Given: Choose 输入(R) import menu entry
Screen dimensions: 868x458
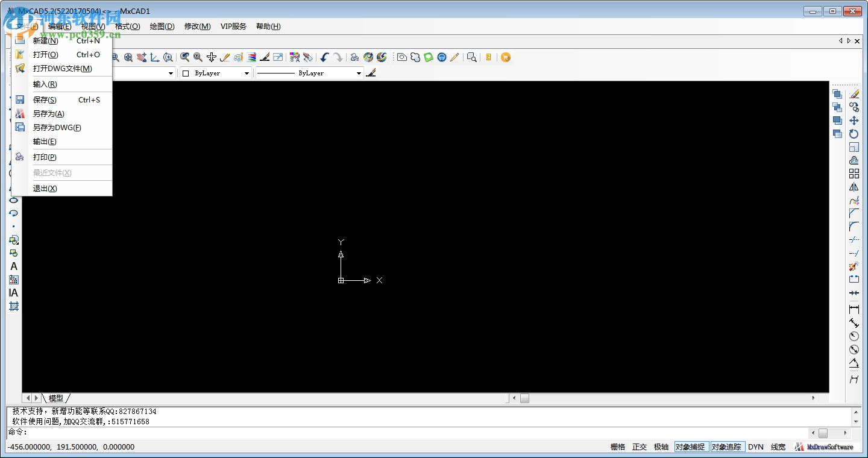Looking at the screenshot, I should tap(61, 84).
